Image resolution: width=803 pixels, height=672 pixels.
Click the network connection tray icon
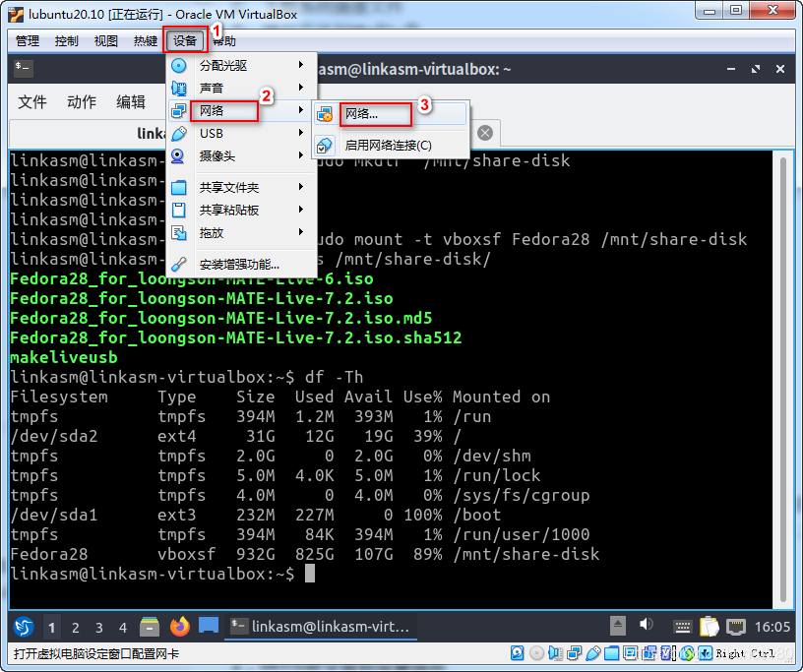[736, 627]
